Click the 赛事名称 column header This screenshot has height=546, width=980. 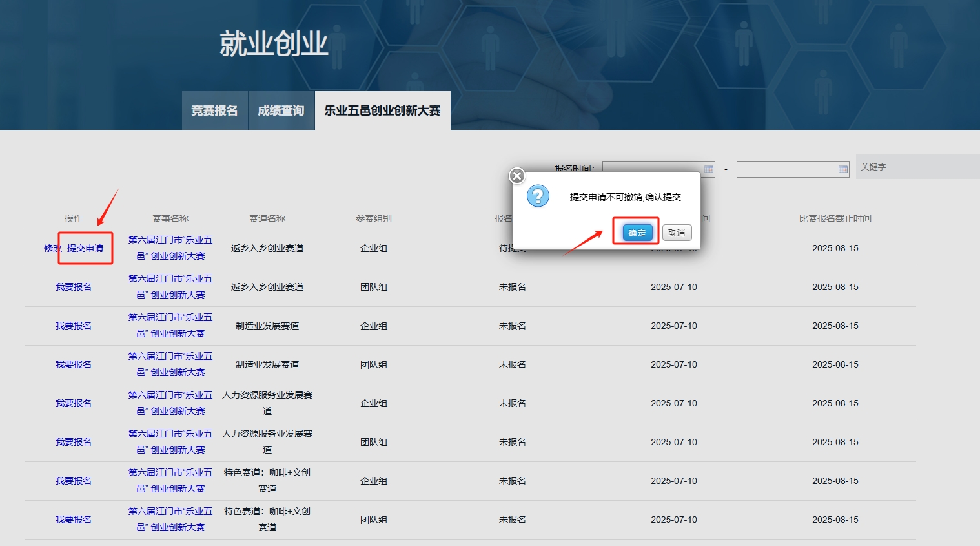click(170, 218)
